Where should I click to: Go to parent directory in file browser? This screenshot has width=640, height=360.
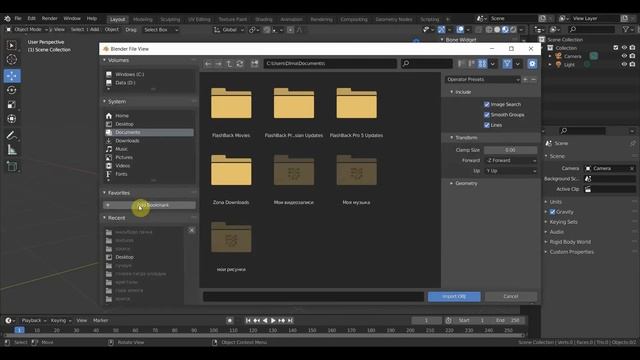click(229, 64)
